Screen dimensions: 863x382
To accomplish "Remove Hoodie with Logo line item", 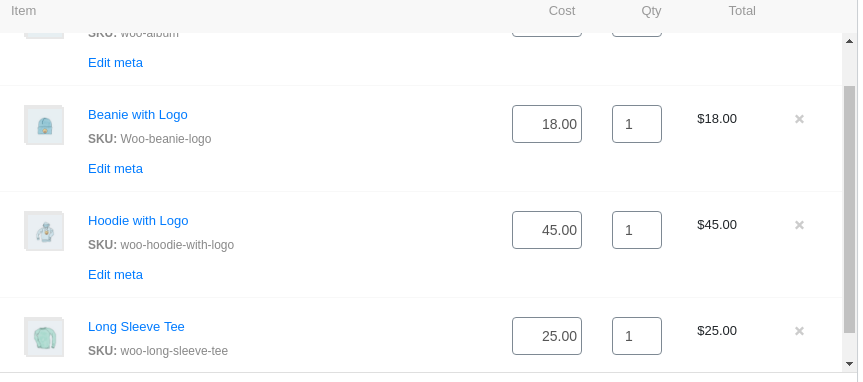I will tap(799, 225).
